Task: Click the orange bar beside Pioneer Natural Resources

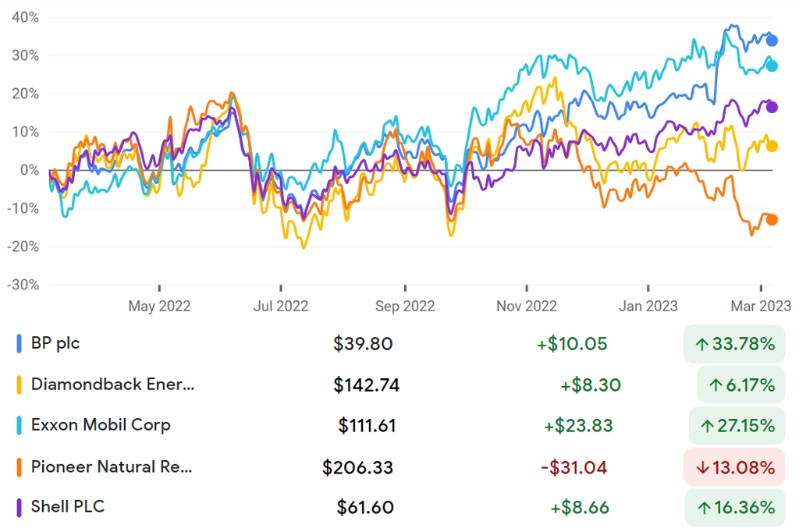Action: point(19,466)
